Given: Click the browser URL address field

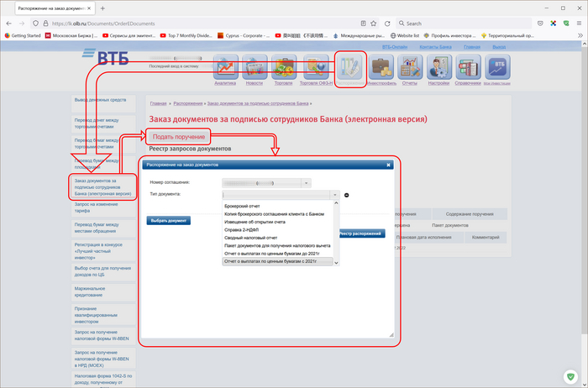Looking at the screenshot, I should click(x=204, y=24).
